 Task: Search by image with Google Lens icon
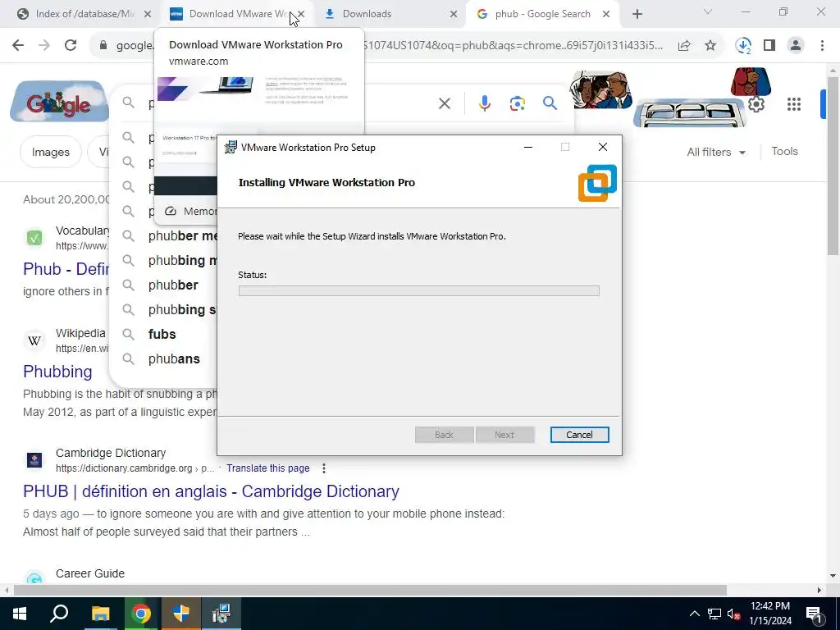pyautogui.click(x=518, y=103)
